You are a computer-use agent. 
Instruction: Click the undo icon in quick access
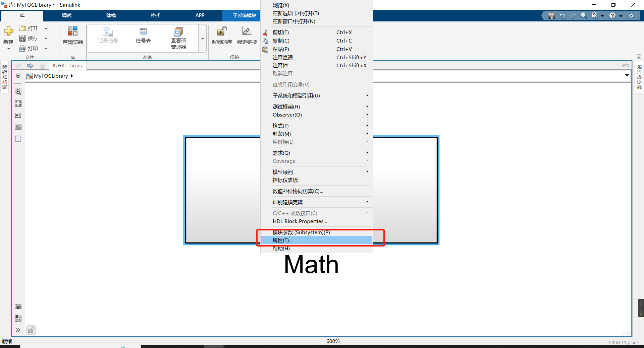(x=562, y=16)
